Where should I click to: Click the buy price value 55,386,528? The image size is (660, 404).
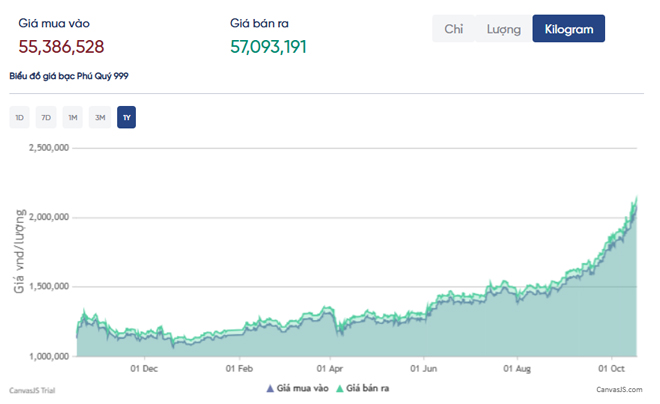[61, 46]
